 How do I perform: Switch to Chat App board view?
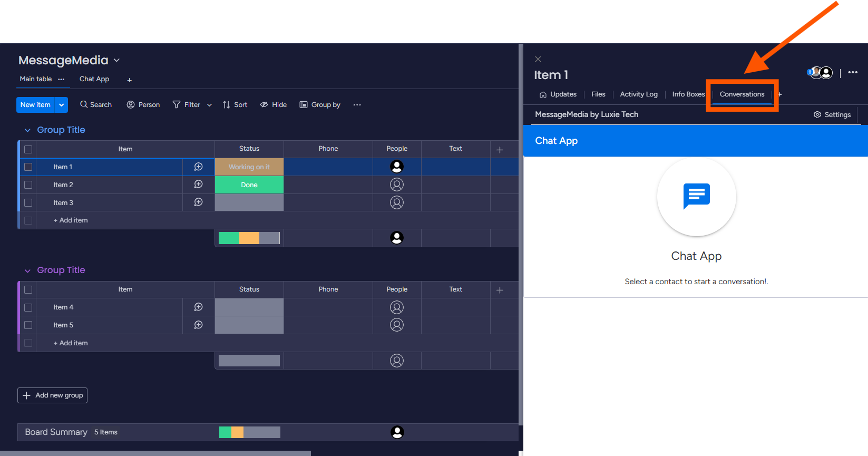point(94,79)
